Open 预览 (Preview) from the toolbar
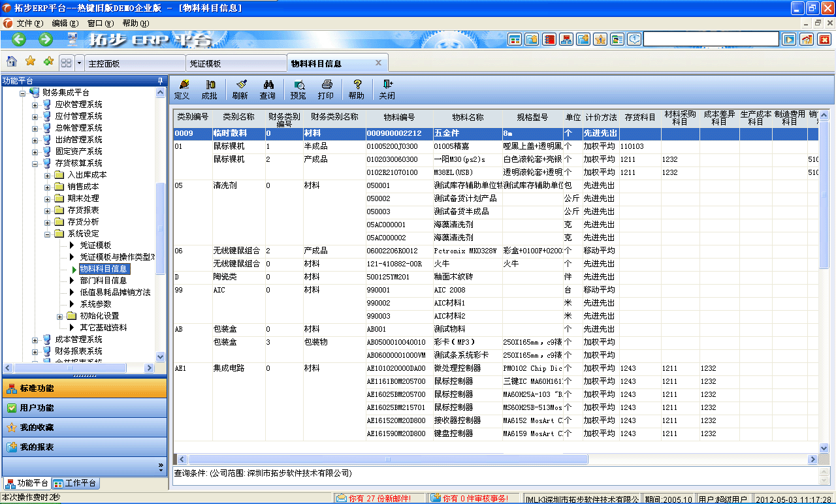The image size is (836, 504). (298, 89)
